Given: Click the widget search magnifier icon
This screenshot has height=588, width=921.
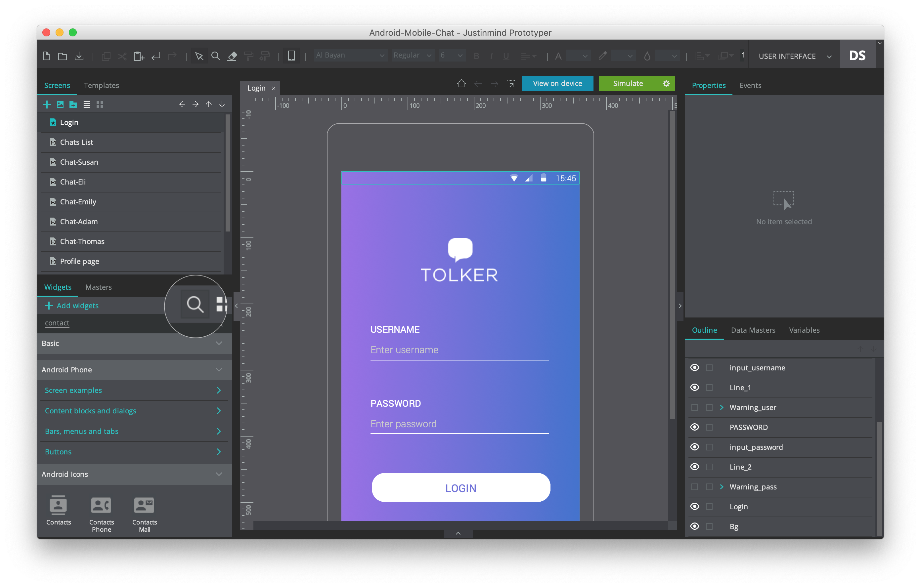Looking at the screenshot, I should [195, 304].
